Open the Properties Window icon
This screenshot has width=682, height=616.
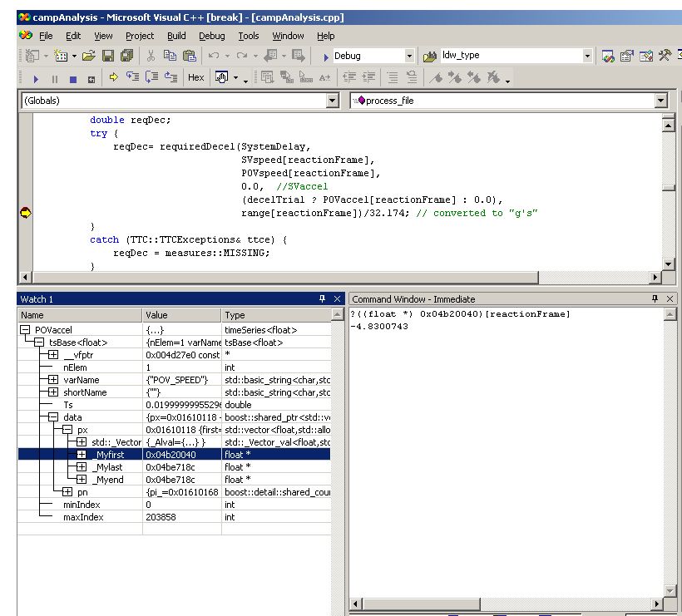[x=627, y=55]
